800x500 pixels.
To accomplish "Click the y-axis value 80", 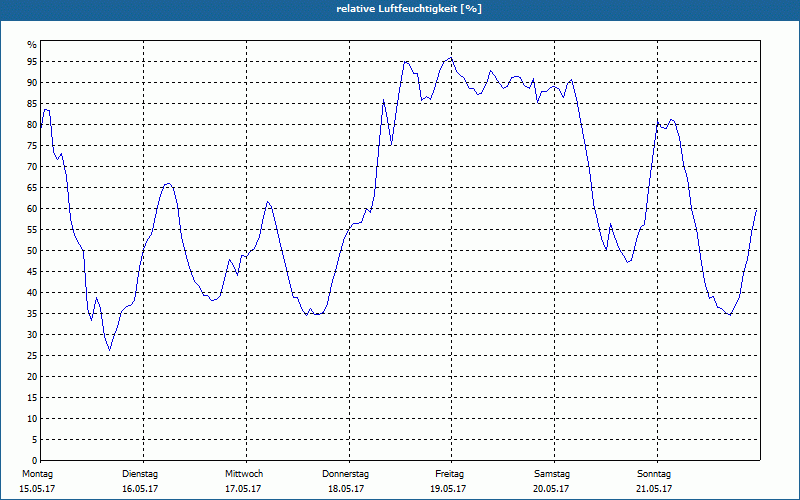I will [x=32, y=124].
